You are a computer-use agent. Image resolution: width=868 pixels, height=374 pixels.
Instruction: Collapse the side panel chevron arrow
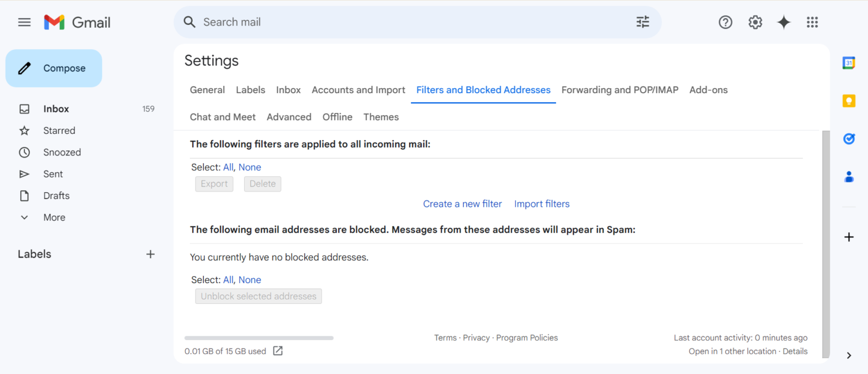pyautogui.click(x=848, y=355)
